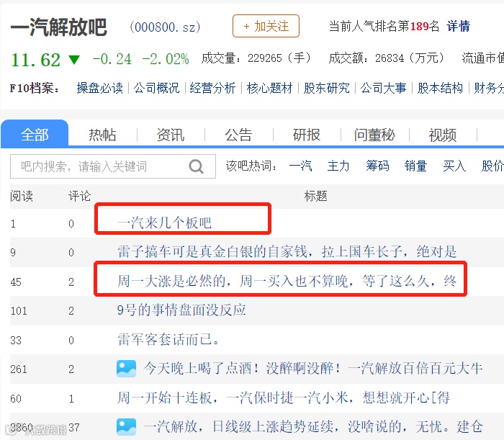Open post 周一大涨是必然的
Screen dimensions: 504x440
click(287, 282)
